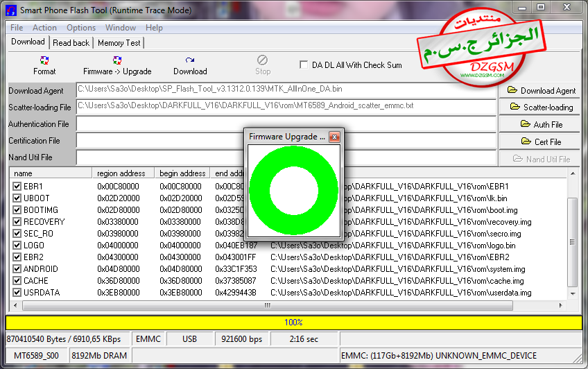Uncheck the USRDATA partition

pos(17,293)
